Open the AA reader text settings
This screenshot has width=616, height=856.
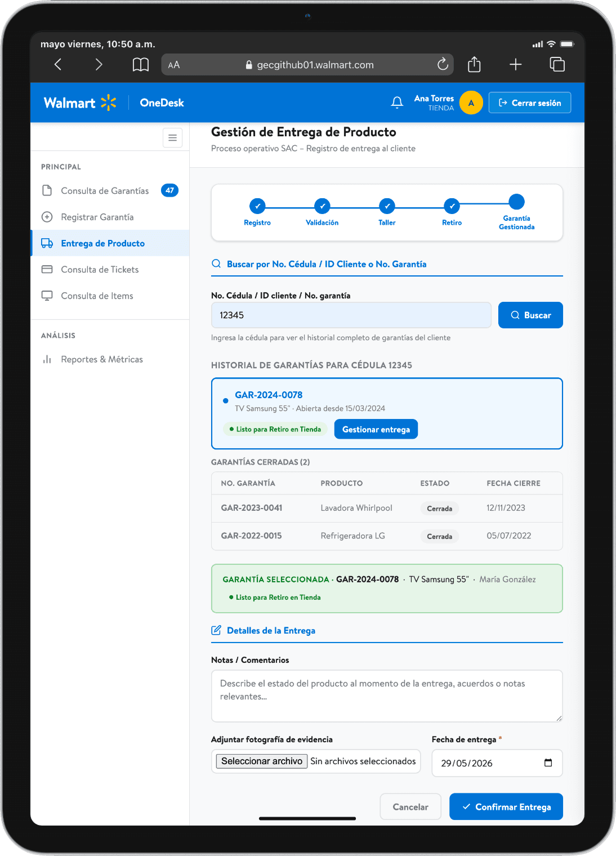174,65
